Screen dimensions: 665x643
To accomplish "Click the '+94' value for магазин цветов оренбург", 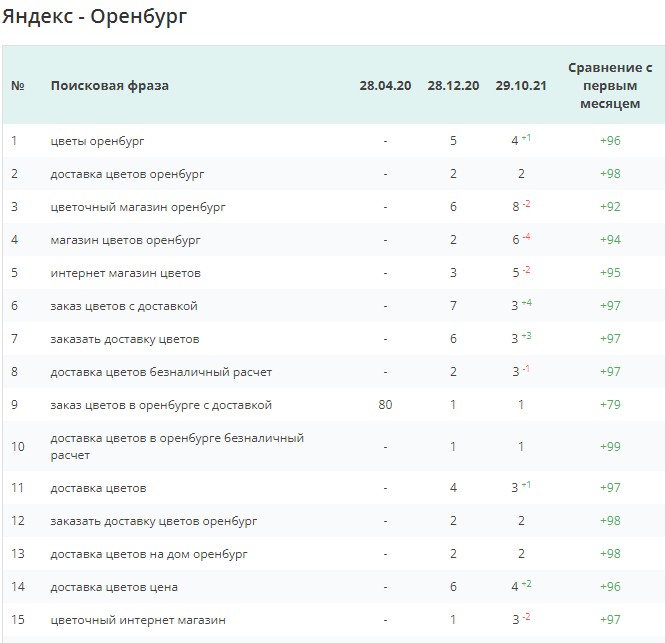I will pyautogui.click(x=610, y=240).
